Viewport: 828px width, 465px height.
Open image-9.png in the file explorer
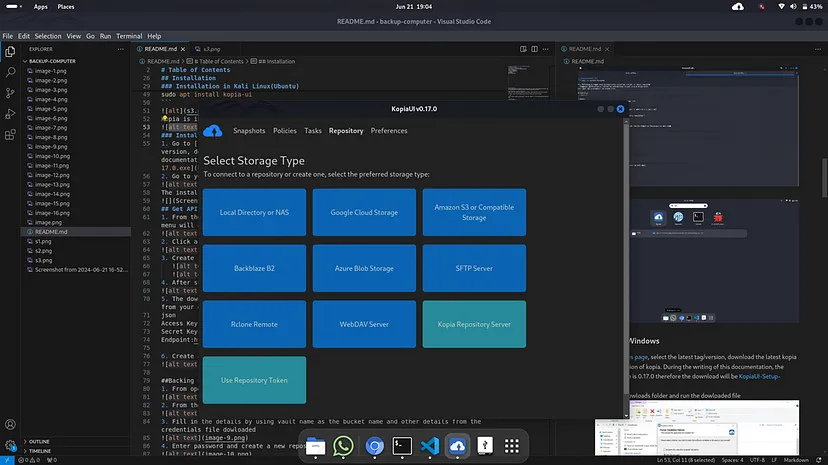(51, 147)
